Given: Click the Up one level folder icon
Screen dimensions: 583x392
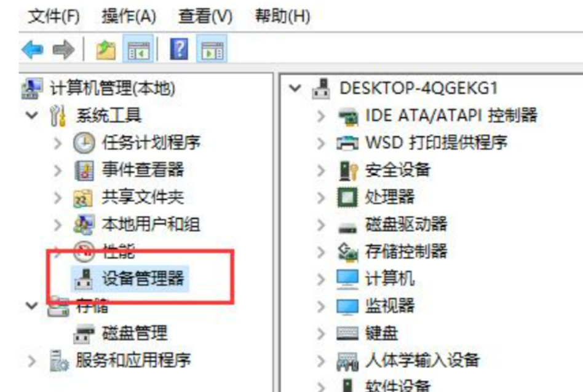Looking at the screenshot, I should pos(106,50).
